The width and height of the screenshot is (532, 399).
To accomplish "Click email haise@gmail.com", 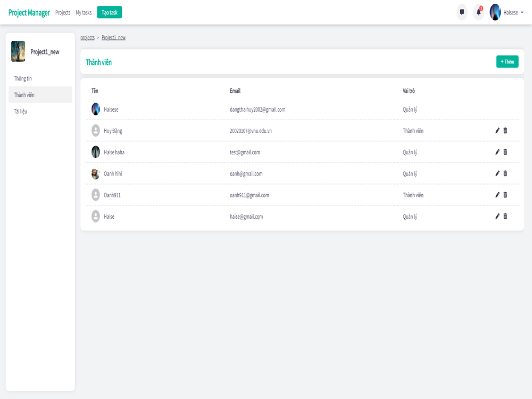I will (x=246, y=216).
